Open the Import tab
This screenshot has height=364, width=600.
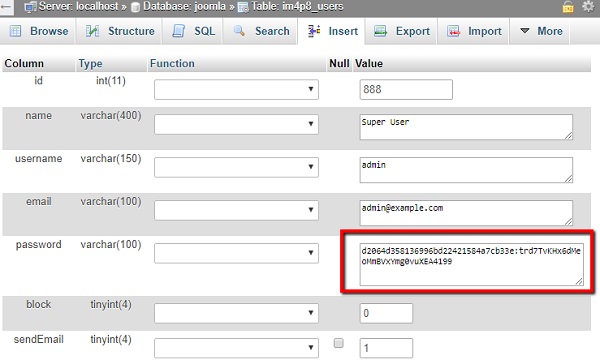click(474, 31)
